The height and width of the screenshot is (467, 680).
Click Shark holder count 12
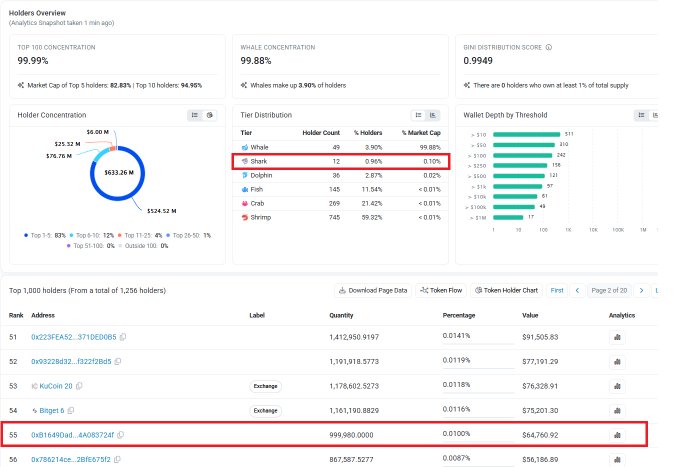336,161
